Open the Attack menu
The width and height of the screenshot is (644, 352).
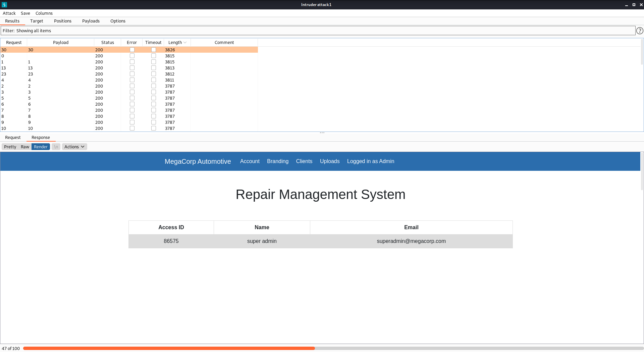[9, 13]
